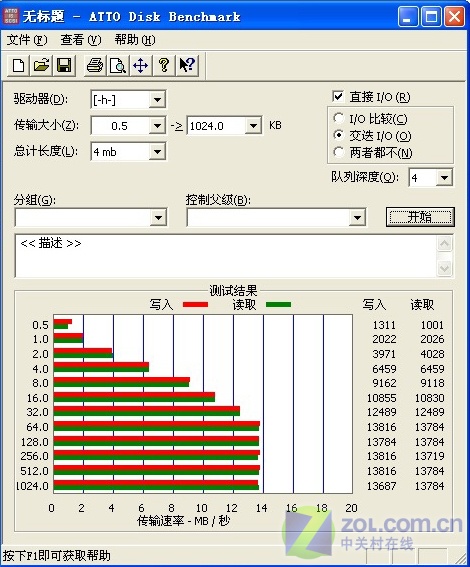The height and width of the screenshot is (567, 470).
Task: Click the write value 9162
Action: click(x=384, y=383)
